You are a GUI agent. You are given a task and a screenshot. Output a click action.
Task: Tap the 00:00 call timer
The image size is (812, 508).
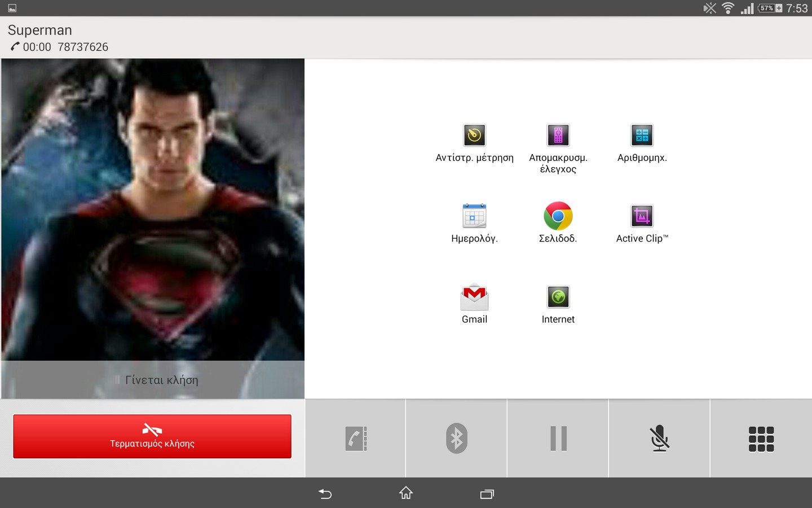tap(37, 47)
